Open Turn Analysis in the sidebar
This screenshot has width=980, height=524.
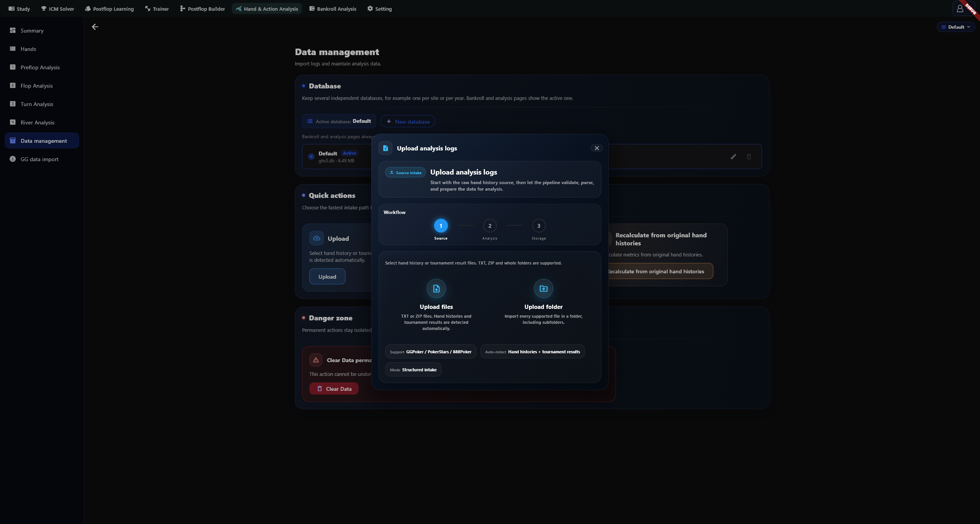[x=42, y=104]
